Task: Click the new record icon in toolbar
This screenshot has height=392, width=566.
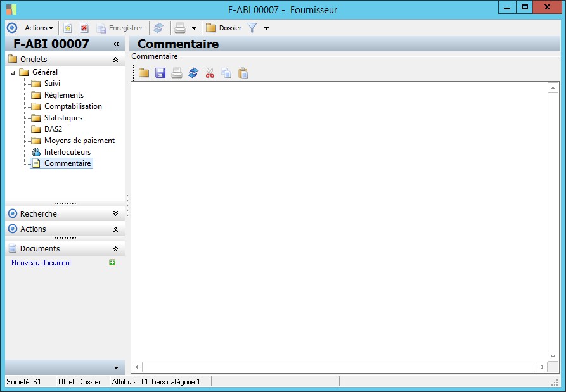Action: (68, 28)
